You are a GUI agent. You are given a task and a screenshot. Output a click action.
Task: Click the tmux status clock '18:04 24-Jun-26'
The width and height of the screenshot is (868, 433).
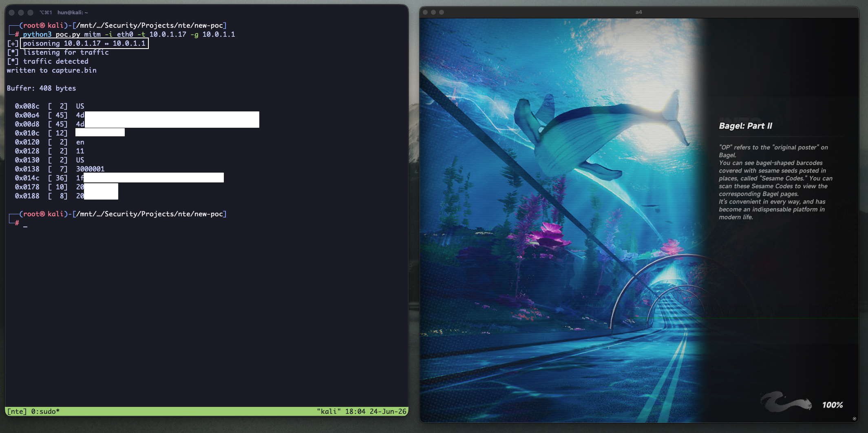click(x=375, y=411)
